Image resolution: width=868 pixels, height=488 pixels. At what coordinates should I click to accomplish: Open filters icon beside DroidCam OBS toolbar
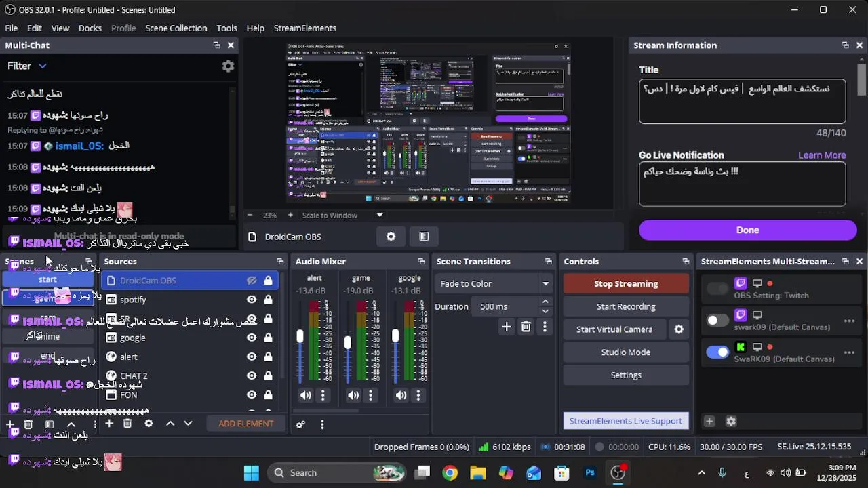424,237
